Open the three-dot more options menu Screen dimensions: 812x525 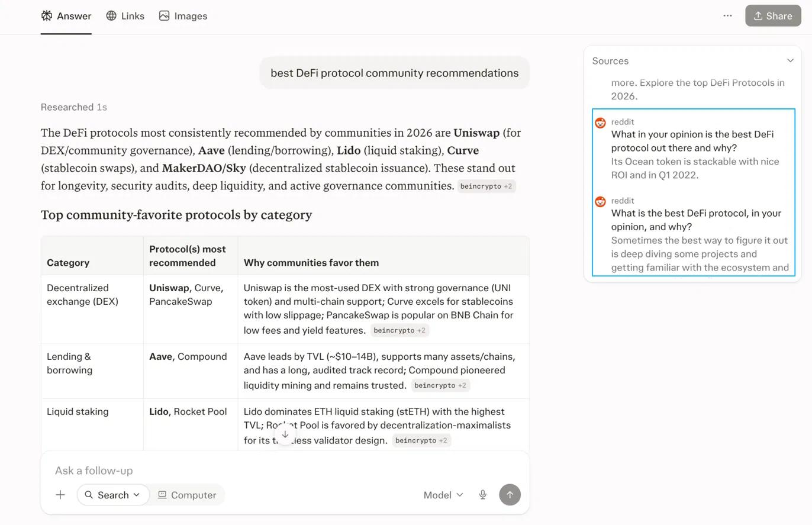727,16
